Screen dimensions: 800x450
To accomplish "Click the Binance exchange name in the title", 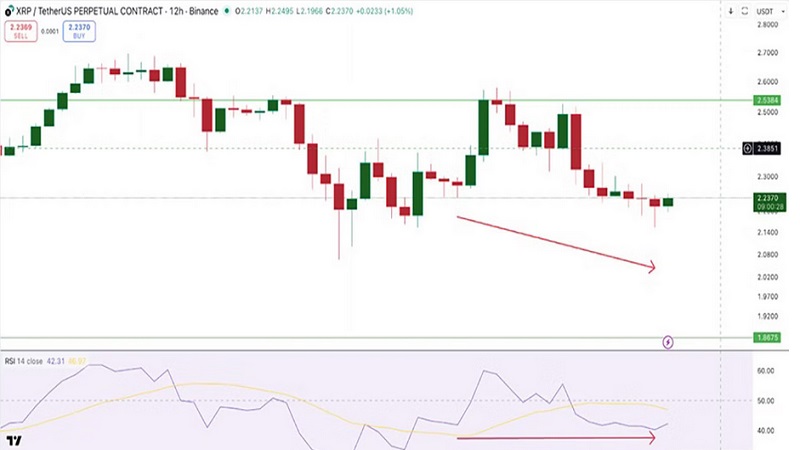I will coord(203,11).
